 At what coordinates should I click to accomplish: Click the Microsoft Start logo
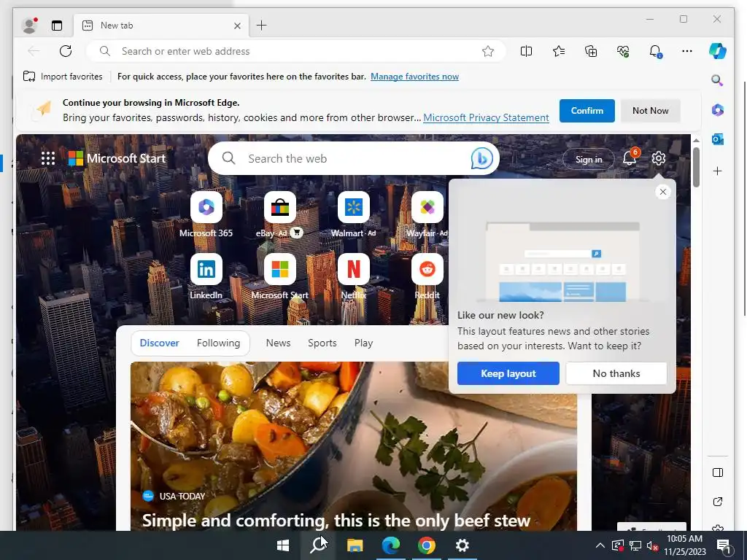click(117, 158)
